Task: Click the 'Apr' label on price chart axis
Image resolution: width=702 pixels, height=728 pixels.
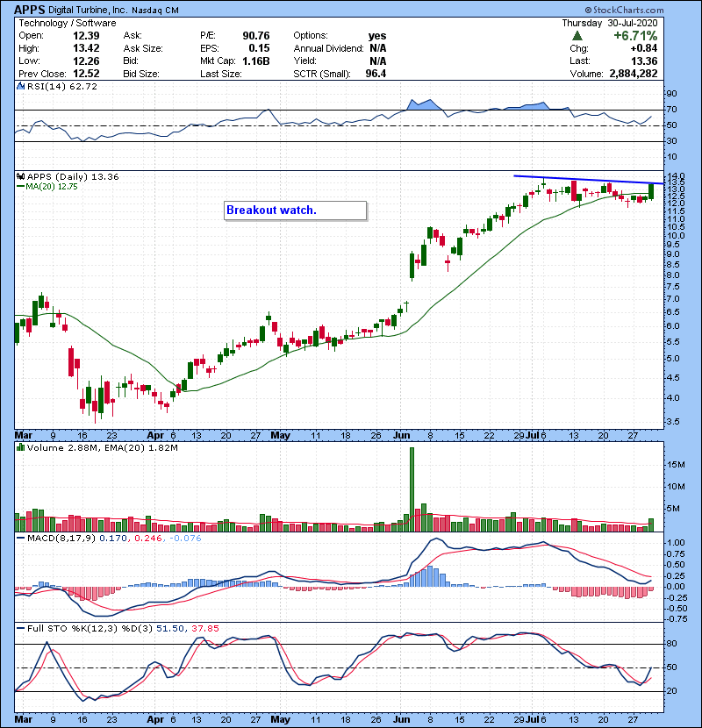Action: (155, 436)
